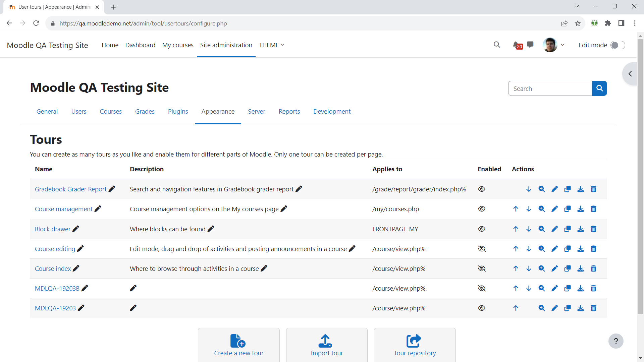Move Course management tour down
Screen dimensions: 644x362
[529, 209]
